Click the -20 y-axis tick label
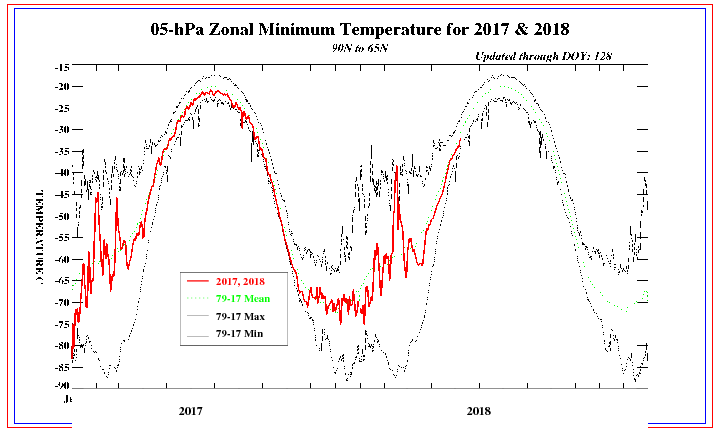The image size is (720, 432). click(x=62, y=86)
